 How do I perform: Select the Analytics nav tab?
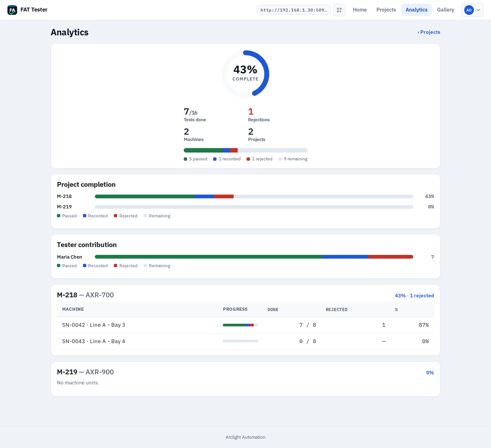(x=416, y=10)
